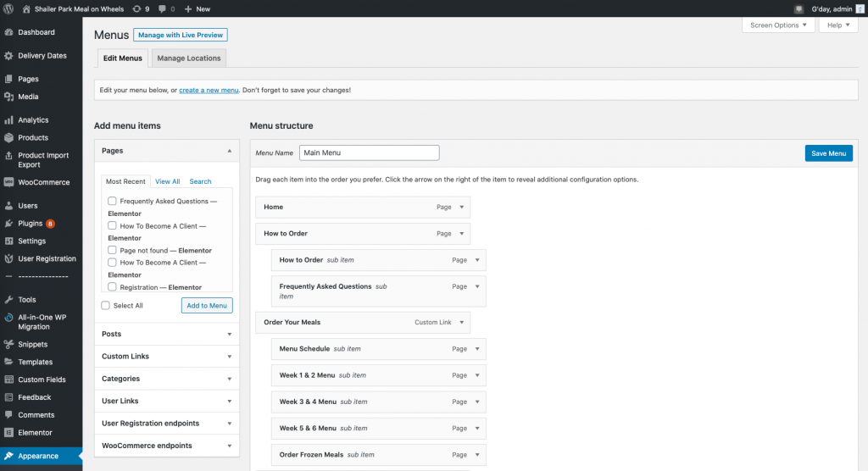Image resolution: width=868 pixels, height=471 pixels.
Task: Enable the Select All checkbox
Action: click(x=106, y=306)
